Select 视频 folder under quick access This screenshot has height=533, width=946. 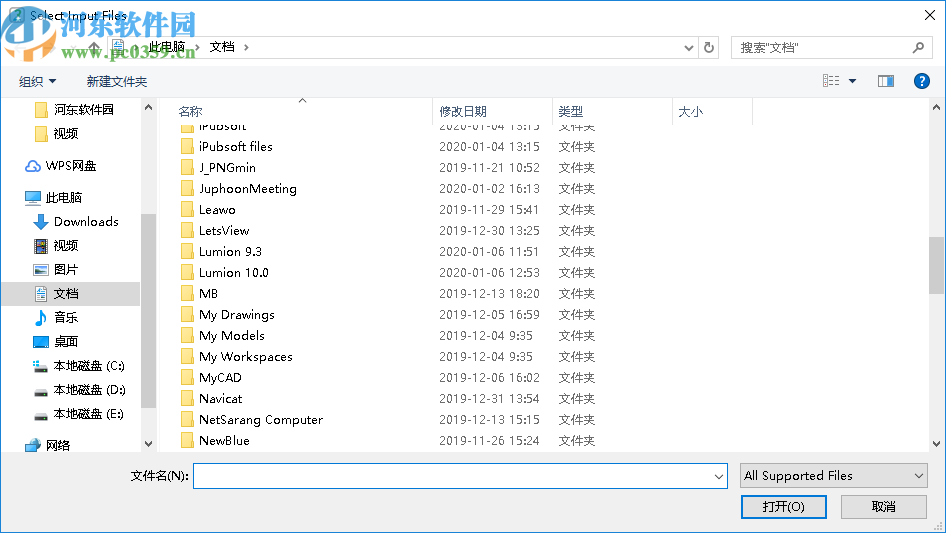pos(57,133)
